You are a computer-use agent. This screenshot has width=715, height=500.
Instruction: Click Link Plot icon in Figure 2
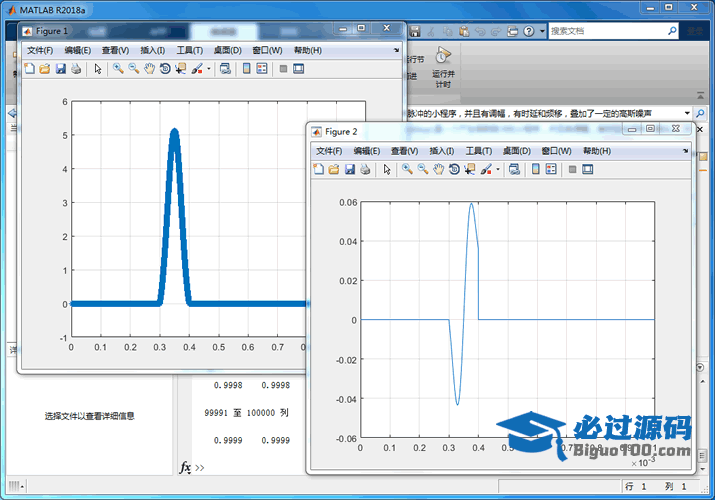514,170
